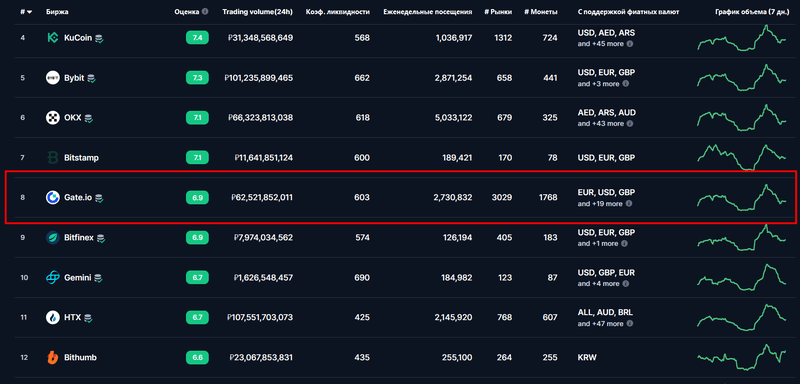Viewport: 800px width, 384px height.
Task: Open the Bitstamp exchange logo
Action: (53, 158)
